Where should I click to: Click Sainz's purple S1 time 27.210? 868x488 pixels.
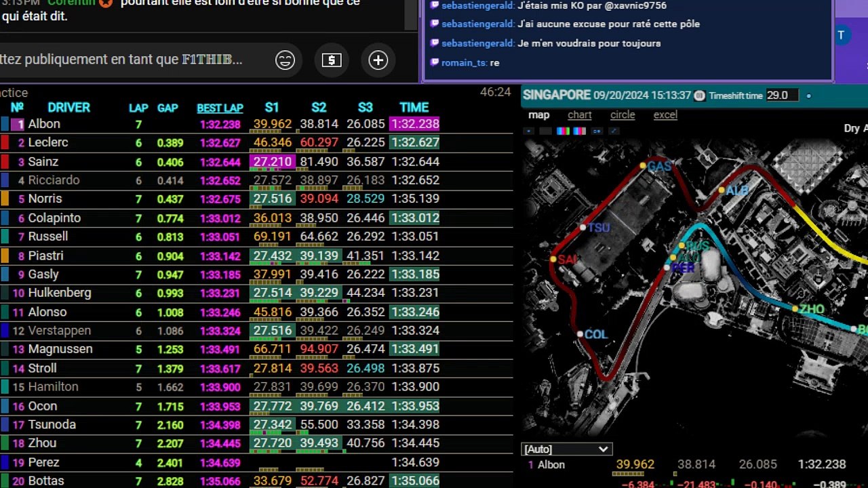(x=271, y=161)
